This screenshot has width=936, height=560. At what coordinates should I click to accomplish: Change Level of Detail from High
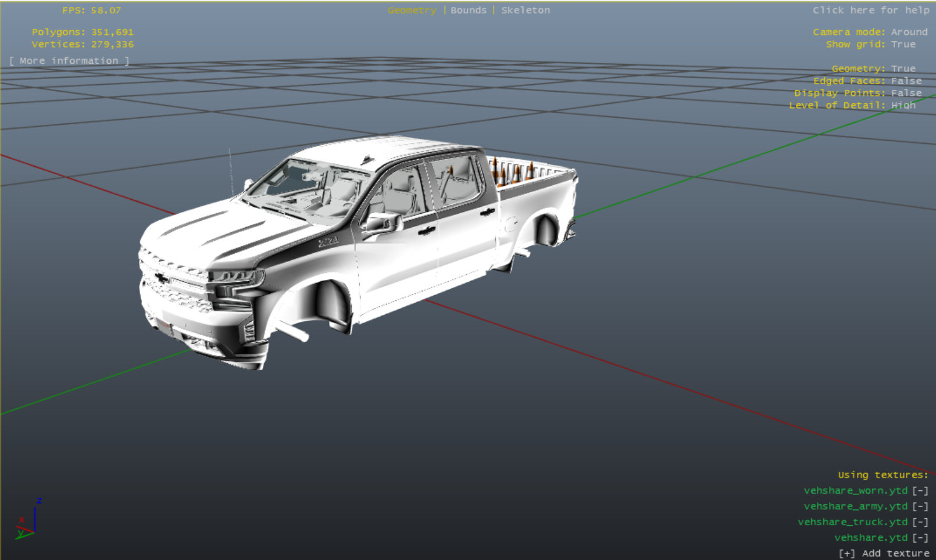click(x=903, y=106)
